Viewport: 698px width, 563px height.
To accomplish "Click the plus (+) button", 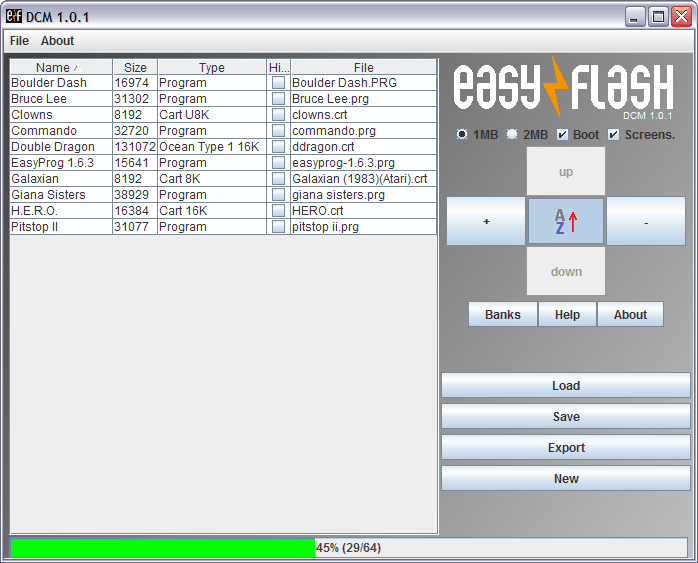I will click(x=486, y=221).
